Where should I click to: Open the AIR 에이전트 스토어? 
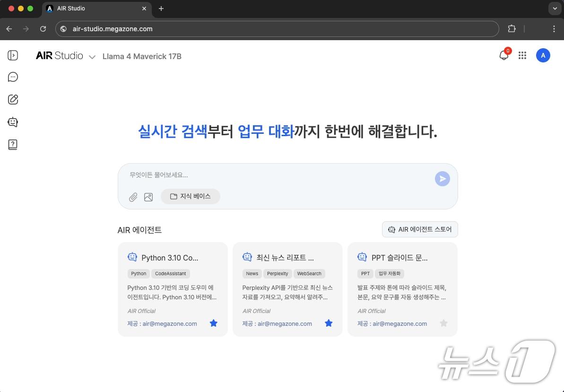point(420,229)
